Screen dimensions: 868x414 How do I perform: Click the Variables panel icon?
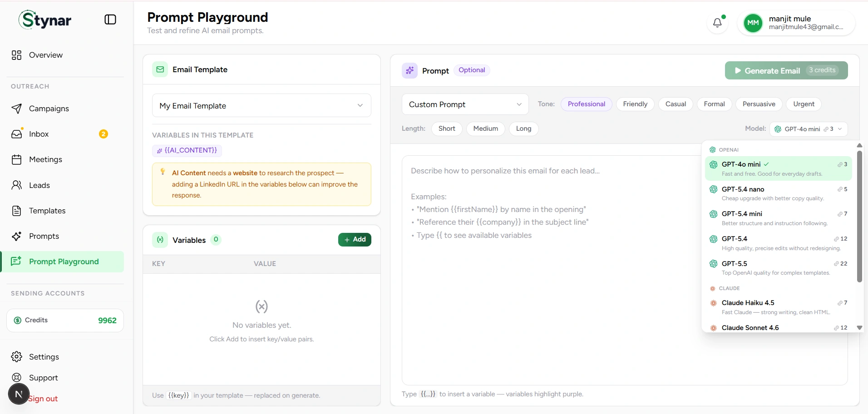tap(160, 240)
